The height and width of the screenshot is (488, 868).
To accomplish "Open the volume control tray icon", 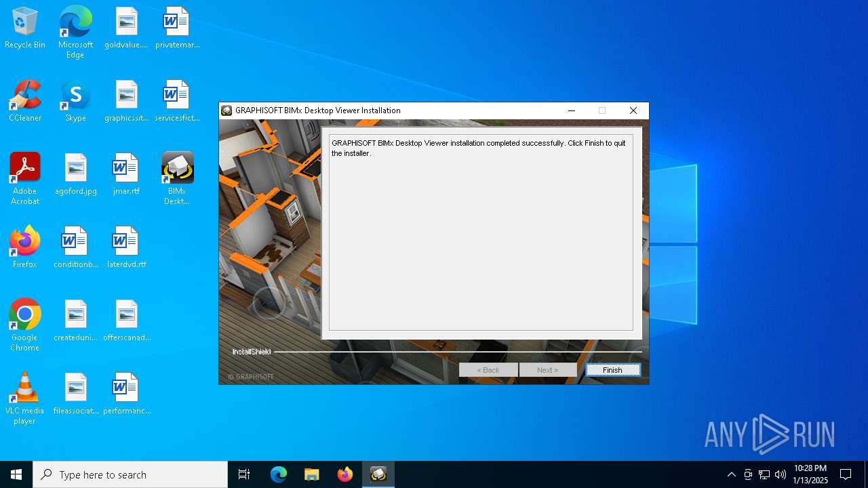I will [x=781, y=474].
